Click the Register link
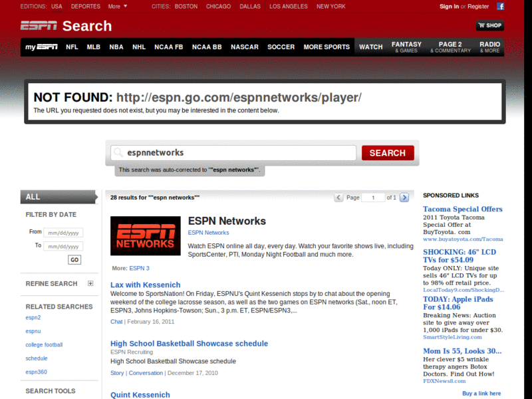 point(478,7)
